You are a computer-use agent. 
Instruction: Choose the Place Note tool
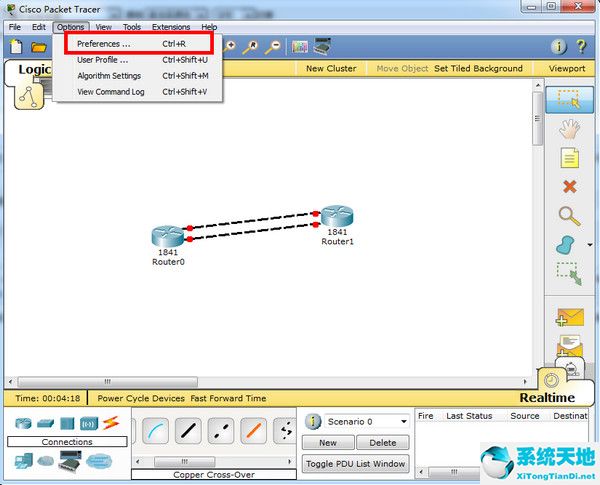click(x=569, y=158)
